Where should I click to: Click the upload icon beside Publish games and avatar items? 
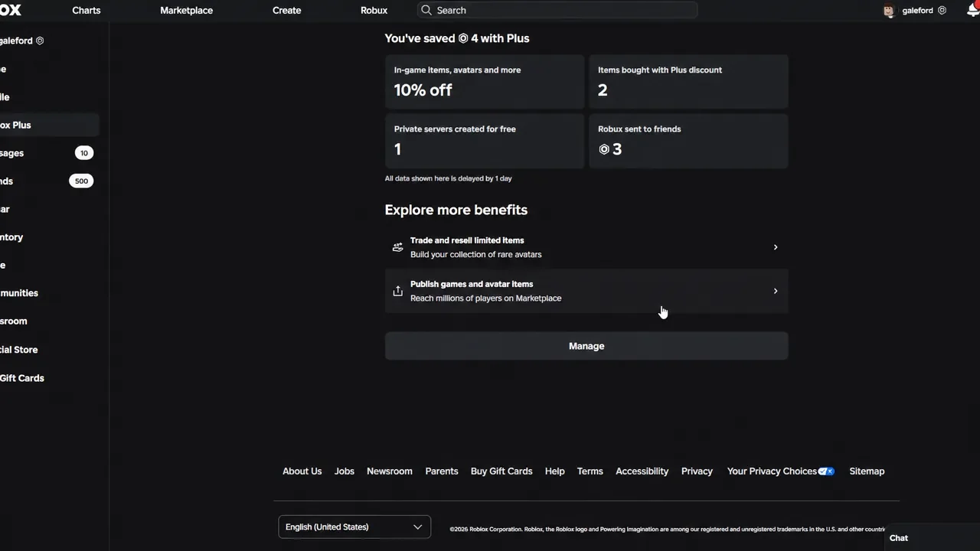coord(397,291)
